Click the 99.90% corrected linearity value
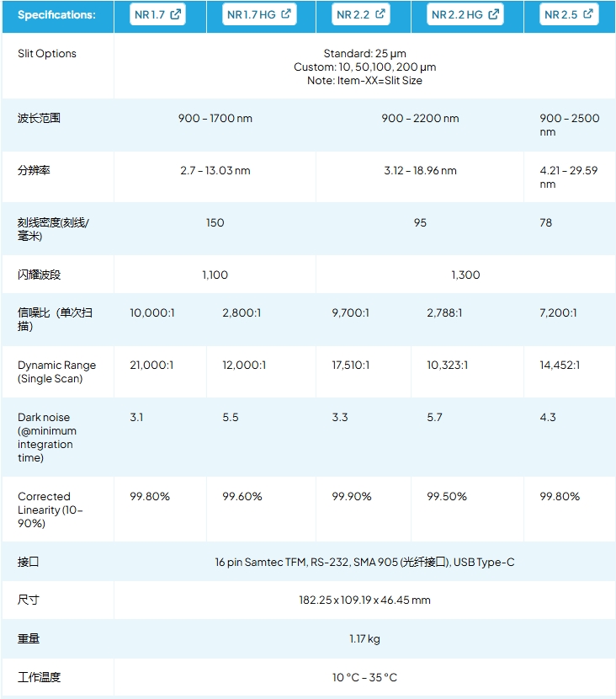The width and height of the screenshot is (616, 699). tap(352, 497)
